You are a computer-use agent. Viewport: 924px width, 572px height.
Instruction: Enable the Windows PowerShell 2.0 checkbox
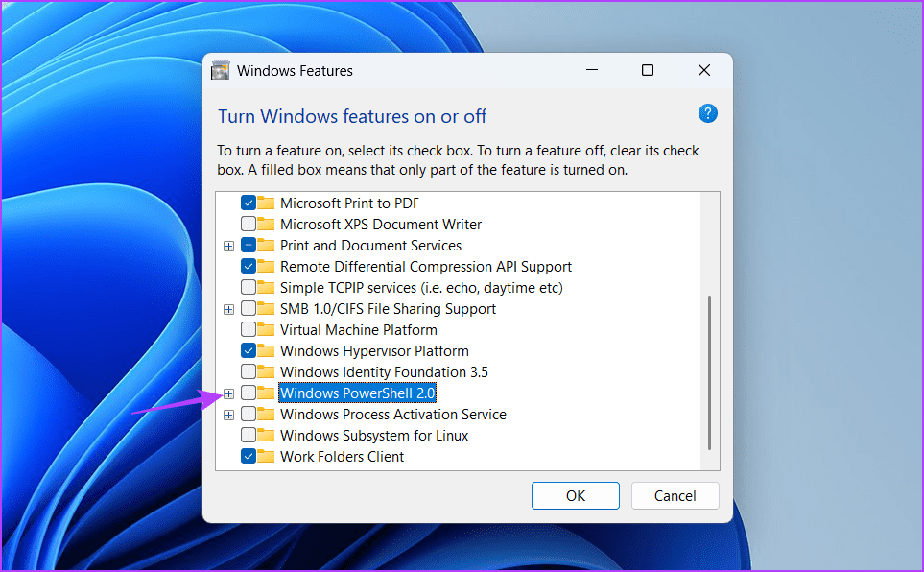[x=249, y=393]
